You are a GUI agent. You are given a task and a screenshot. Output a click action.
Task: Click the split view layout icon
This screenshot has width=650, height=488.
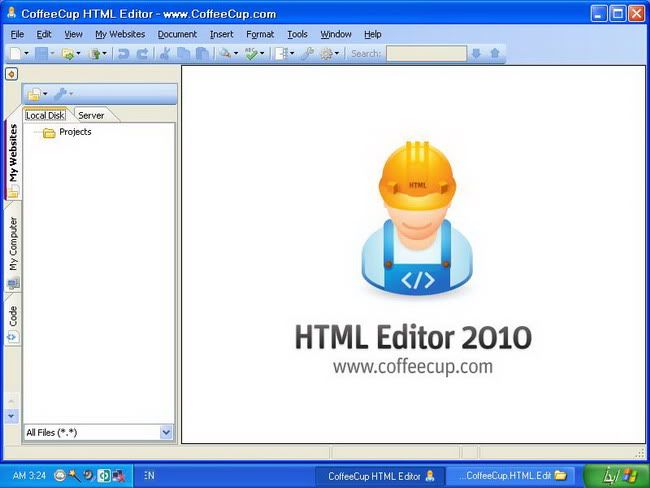[x=282, y=53]
